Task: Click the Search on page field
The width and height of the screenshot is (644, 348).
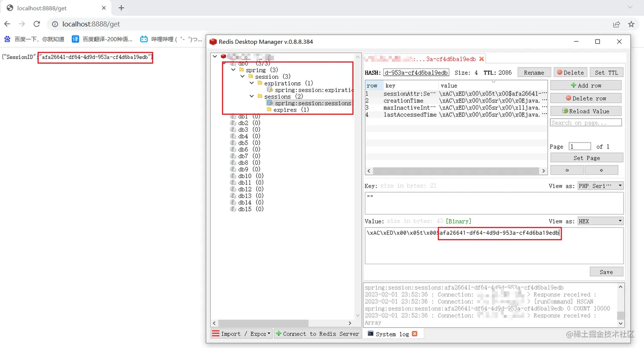Action: [586, 123]
